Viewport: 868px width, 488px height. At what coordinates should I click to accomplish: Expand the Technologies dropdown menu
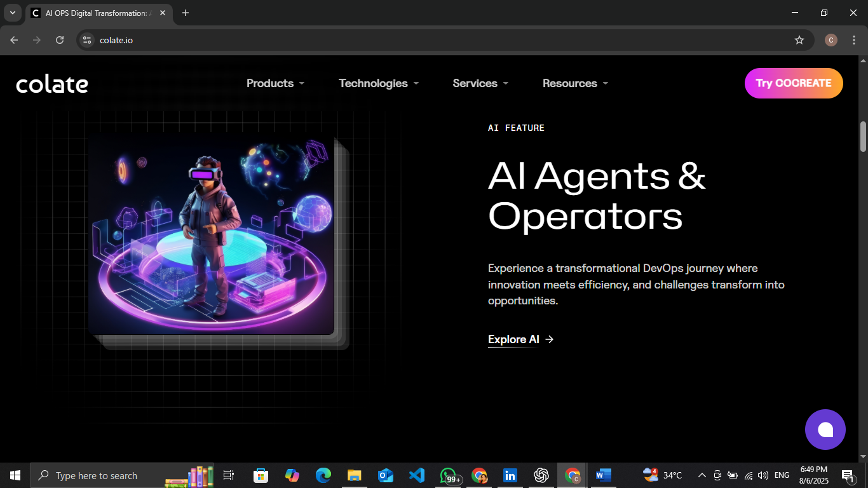pos(378,83)
